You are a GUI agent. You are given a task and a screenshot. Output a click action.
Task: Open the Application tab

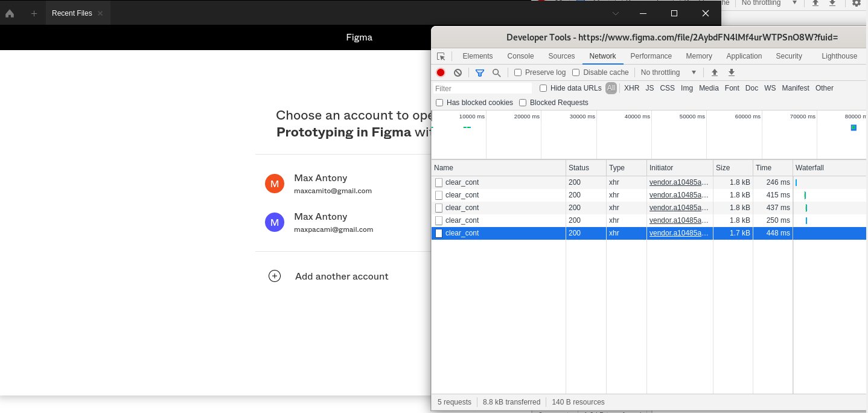pyautogui.click(x=744, y=56)
